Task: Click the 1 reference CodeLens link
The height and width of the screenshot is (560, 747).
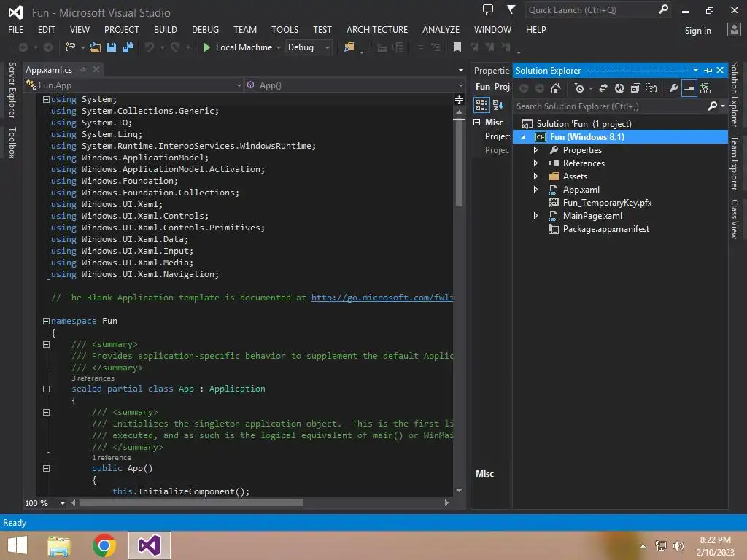Action: tap(112, 458)
